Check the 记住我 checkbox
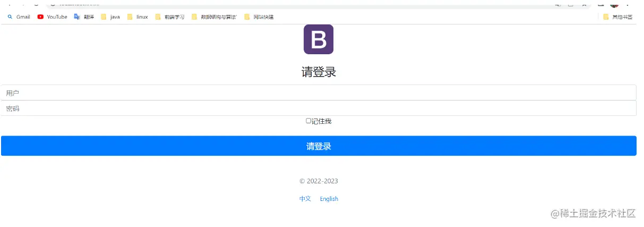This screenshot has width=644, height=227. pyautogui.click(x=308, y=121)
